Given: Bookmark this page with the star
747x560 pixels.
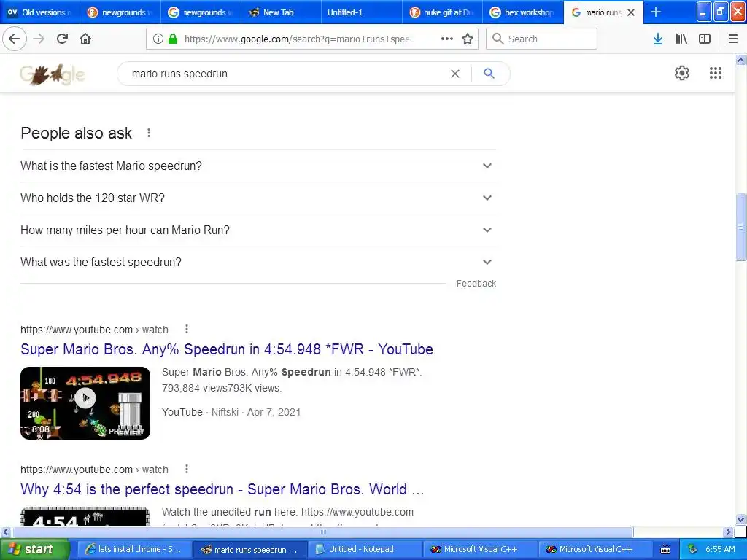Looking at the screenshot, I should pyautogui.click(x=468, y=39).
